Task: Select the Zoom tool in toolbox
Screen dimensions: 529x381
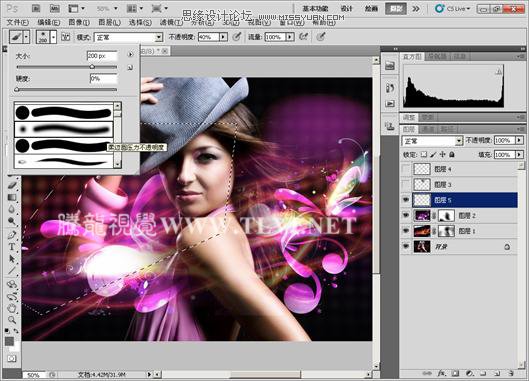Action: pos(12,320)
